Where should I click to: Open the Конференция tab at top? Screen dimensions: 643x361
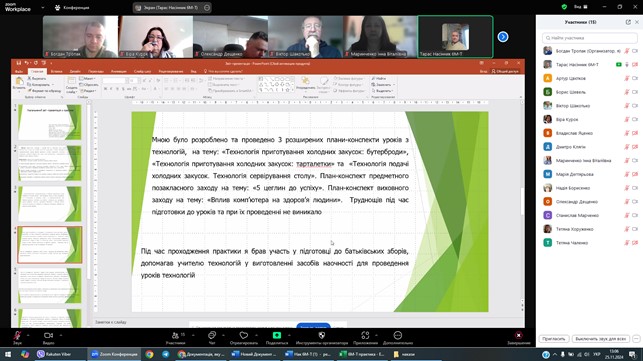pos(72,7)
